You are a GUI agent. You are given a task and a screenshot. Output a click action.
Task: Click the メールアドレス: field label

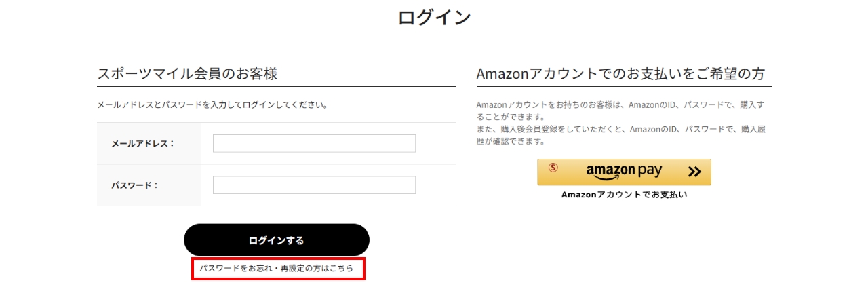click(143, 143)
